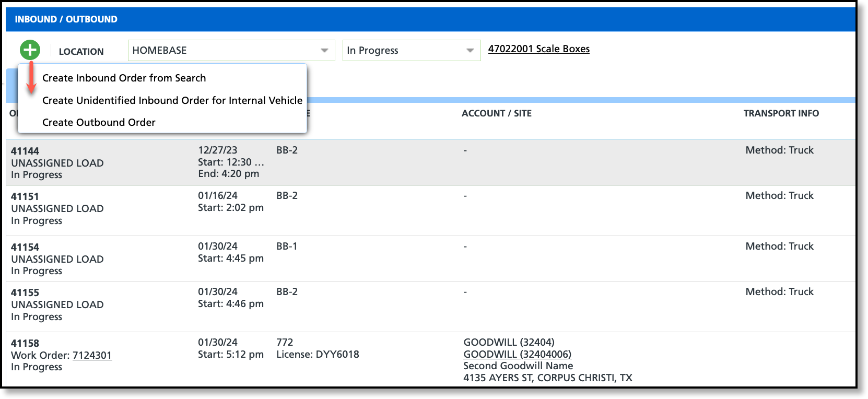Click End: 4:20 pm in order 41144

(x=229, y=173)
